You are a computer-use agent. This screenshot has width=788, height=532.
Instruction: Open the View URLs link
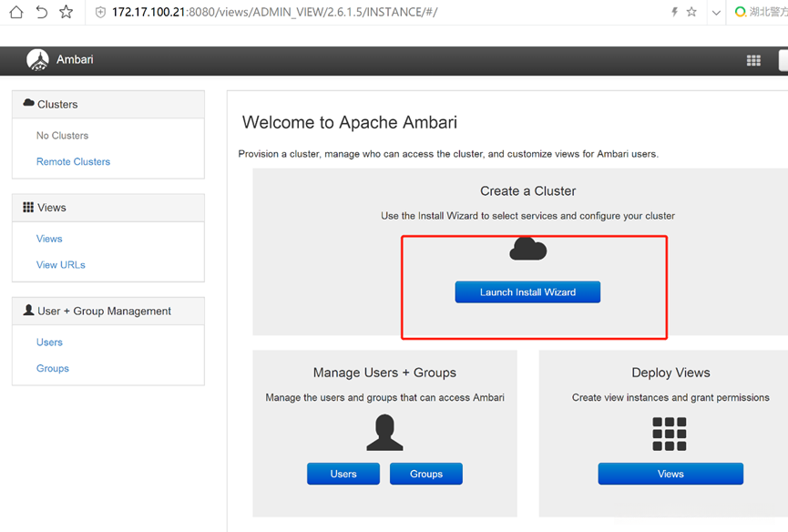click(x=61, y=265)
